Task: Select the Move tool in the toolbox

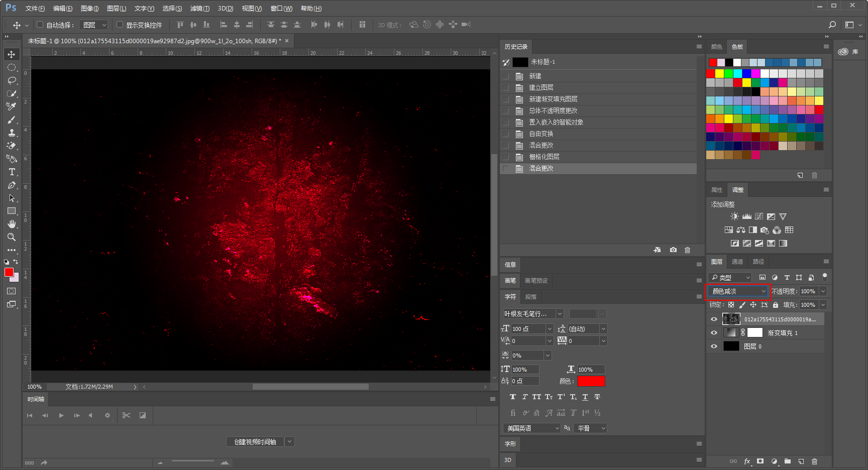Action: (x=12, y=54)
